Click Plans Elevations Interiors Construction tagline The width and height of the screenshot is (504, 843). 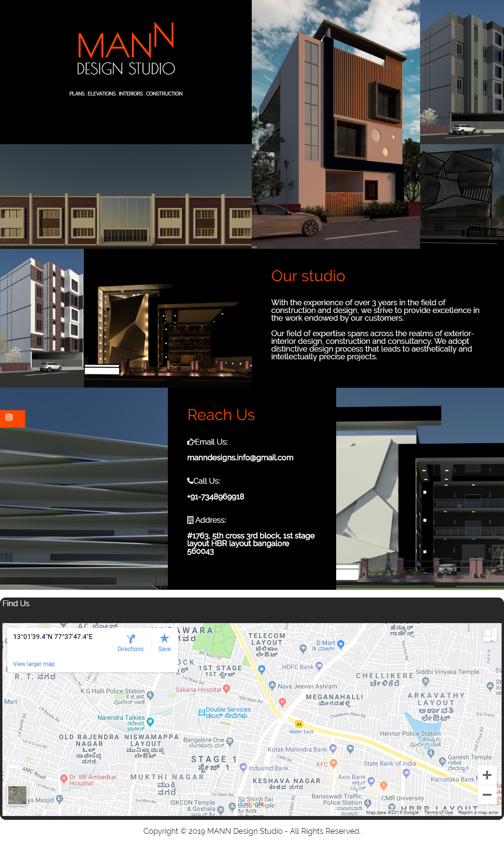click(x=126, y=94)
